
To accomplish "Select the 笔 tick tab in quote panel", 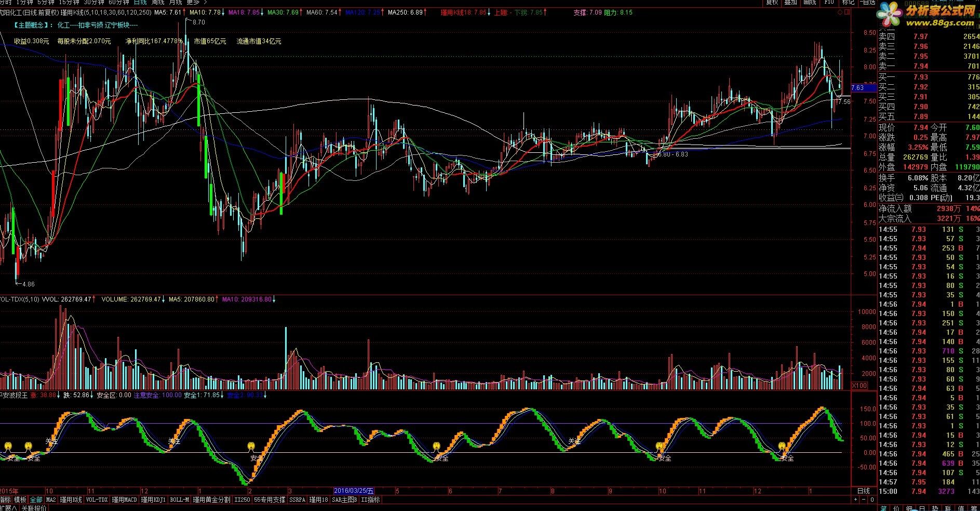I will pos(883,508).
